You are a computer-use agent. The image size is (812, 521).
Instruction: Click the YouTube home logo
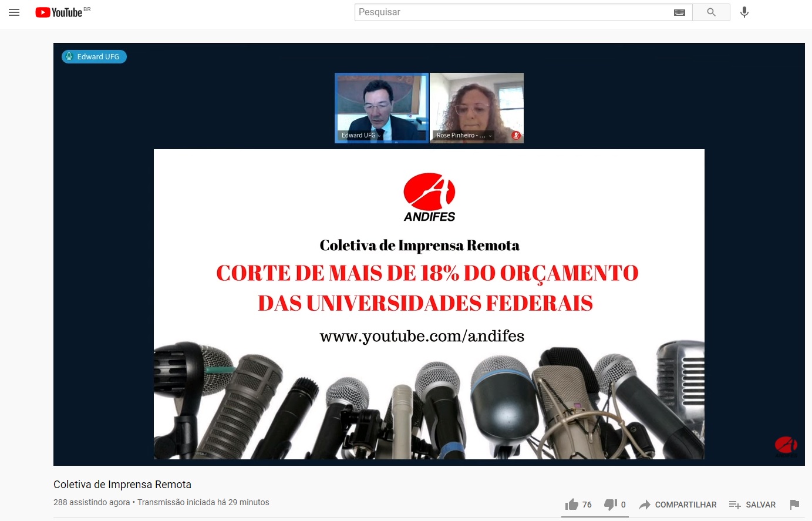[59, 12]
